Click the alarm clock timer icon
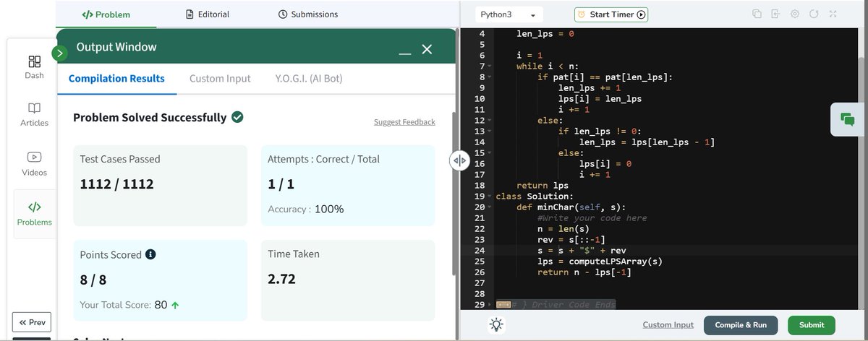The height and width of the screenshot is (341, 868). pyautogui.click(x=582, y=14)
